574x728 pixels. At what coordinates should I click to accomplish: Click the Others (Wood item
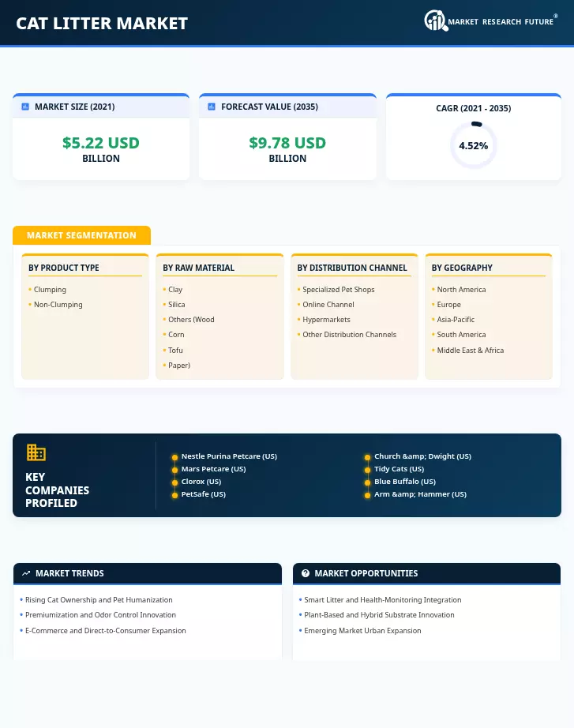[191, 320]
